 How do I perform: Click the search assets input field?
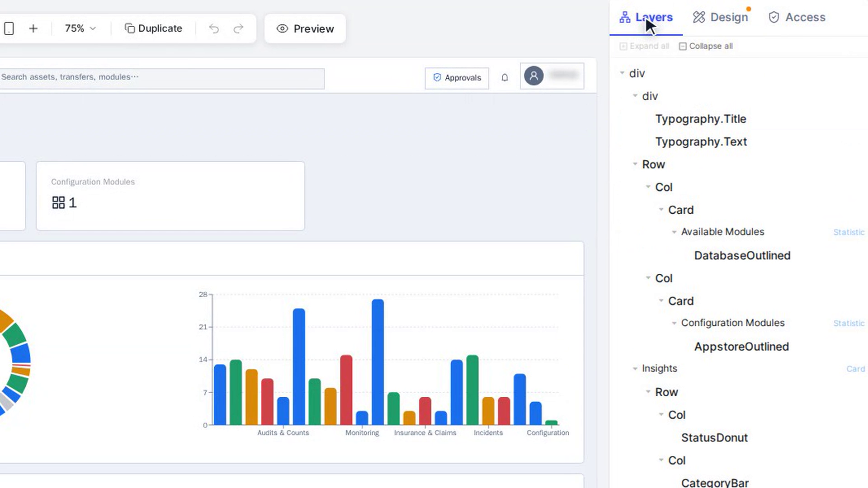point(162,79)
